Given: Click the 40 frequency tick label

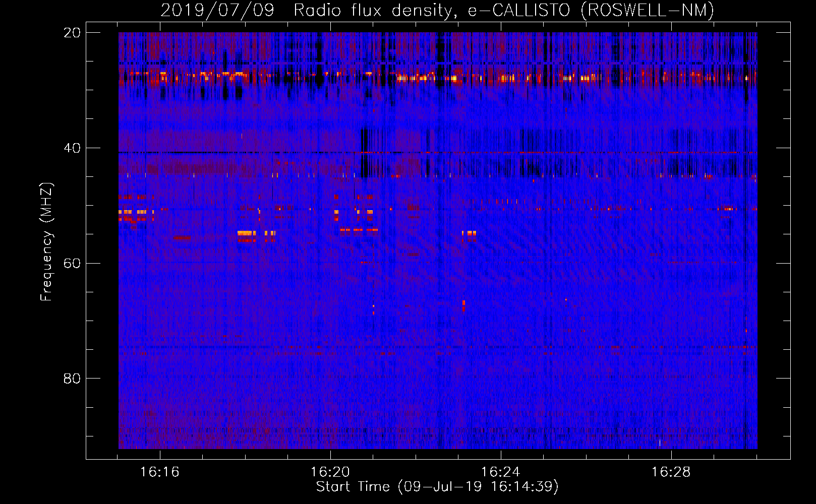Looking at the screenshot, I should click(x=72, y=148).
